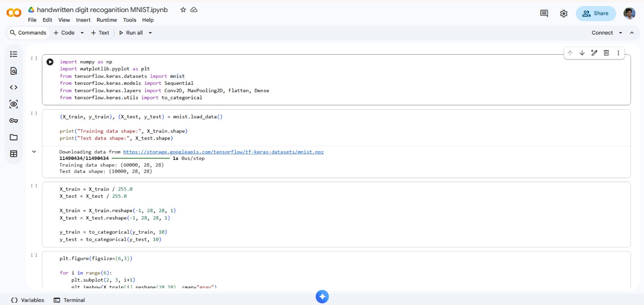Image resolution: width=644 pixels, height=305 pixels.
Task: Open the Files folder icon in sidebar
Action: tap(14, 137)
